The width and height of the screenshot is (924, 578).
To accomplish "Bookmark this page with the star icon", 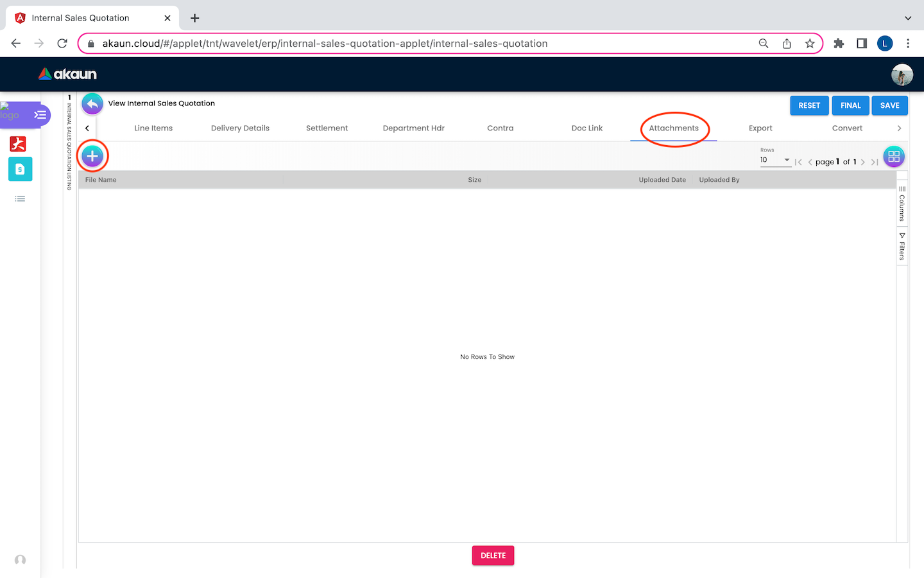I will (x=810, y=44).
